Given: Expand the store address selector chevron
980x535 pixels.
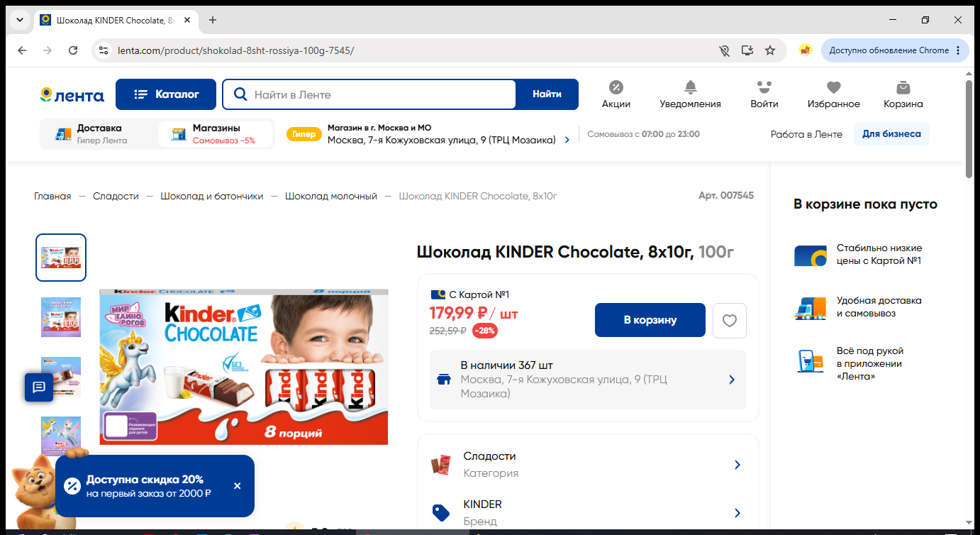Looking at the screenshot, I should click(567, 140).
